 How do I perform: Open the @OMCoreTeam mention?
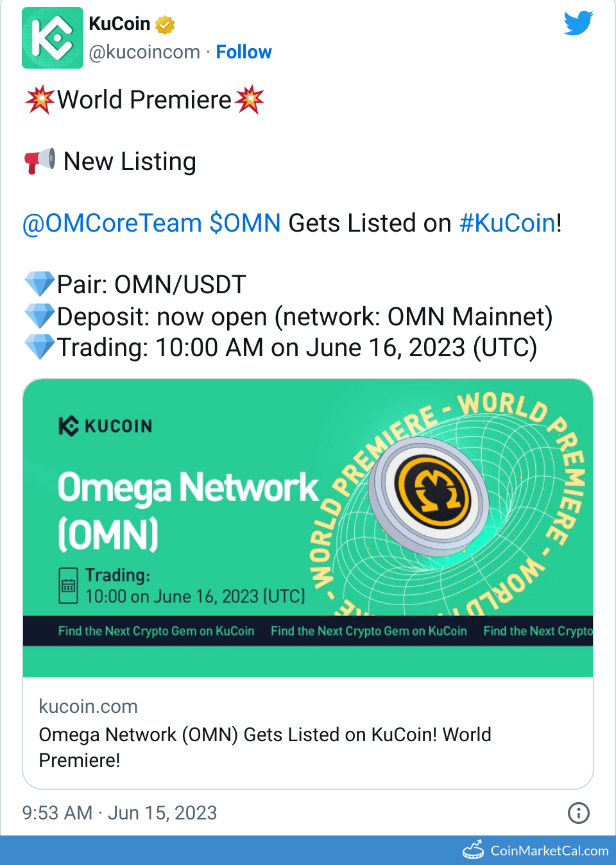tap(112, 223)
